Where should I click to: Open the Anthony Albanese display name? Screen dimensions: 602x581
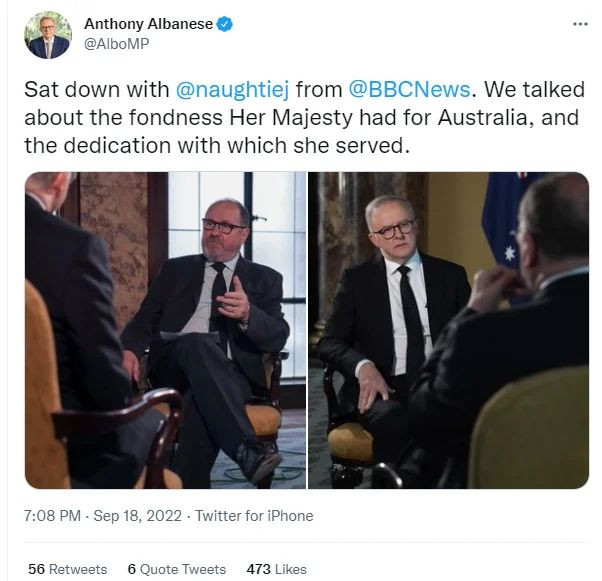[x=148, y=24]
